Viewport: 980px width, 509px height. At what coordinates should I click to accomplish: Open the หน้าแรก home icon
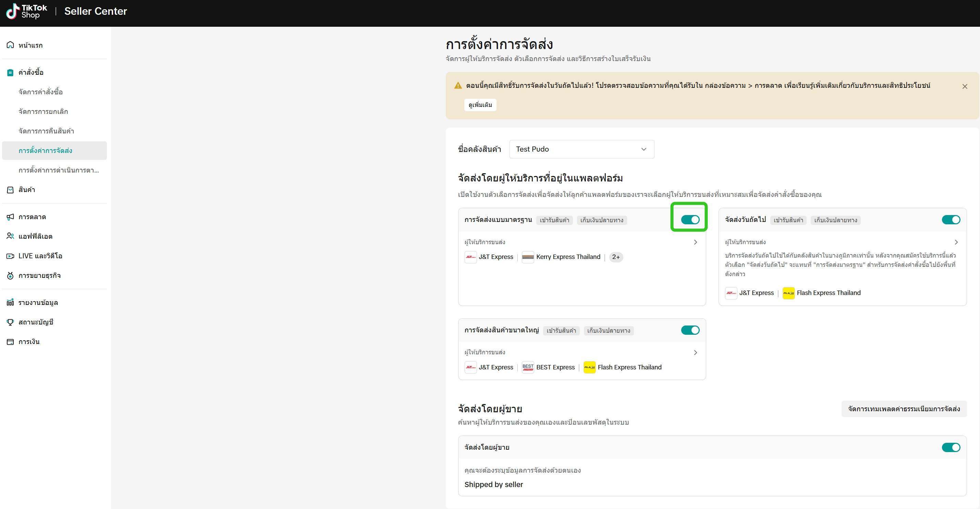pyautogui.click(x=10, y=45)
